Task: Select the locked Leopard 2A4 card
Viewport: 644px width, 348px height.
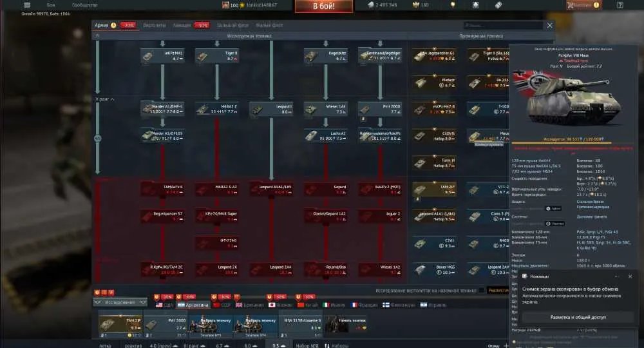Action: [272, 269]
